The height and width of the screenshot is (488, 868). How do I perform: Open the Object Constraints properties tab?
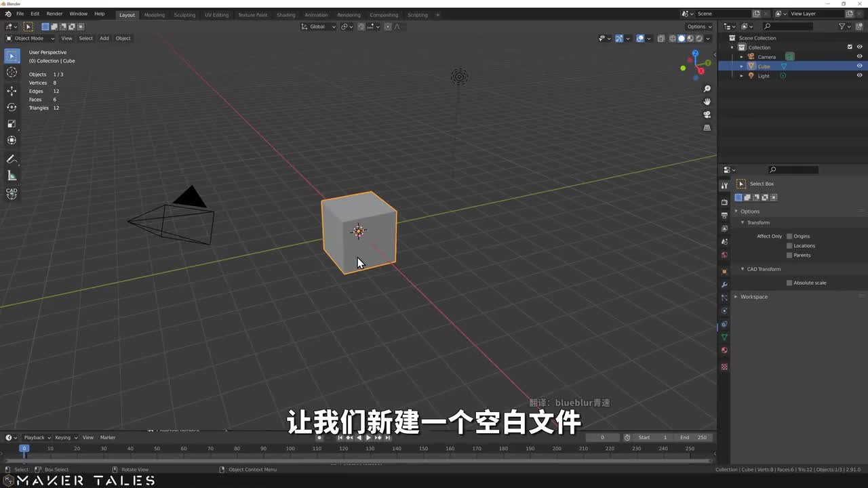pos(724,324)
